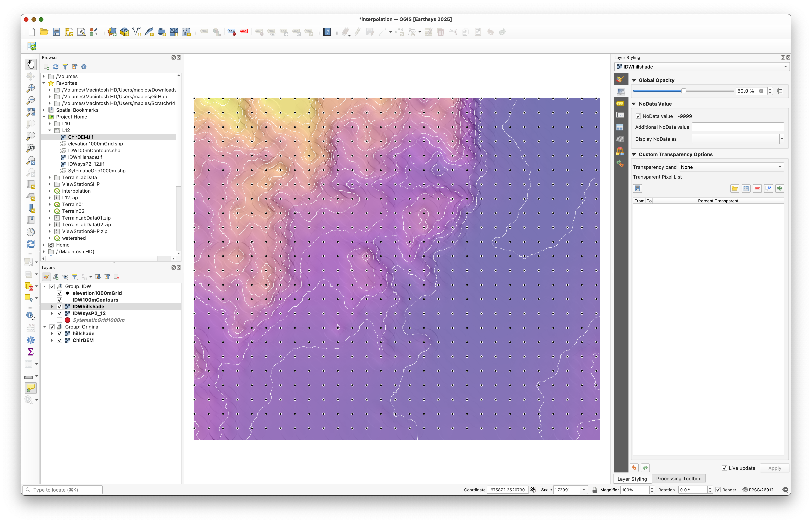Open the Zoom In magnifier tool
812x523 pixels.
[x=31, y=88]
